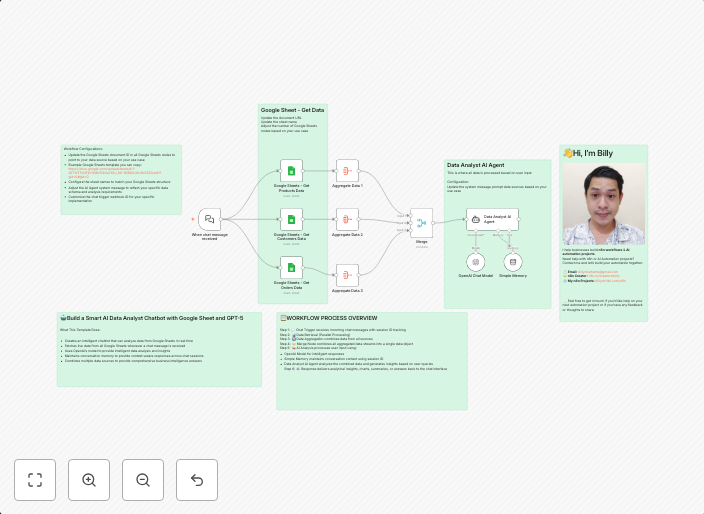Image resolution: width=704 pixels, height=514 pixels.
Task: Click the AI Agent's Tool connector
Action: pyautogui.click(x=509, y=231)
